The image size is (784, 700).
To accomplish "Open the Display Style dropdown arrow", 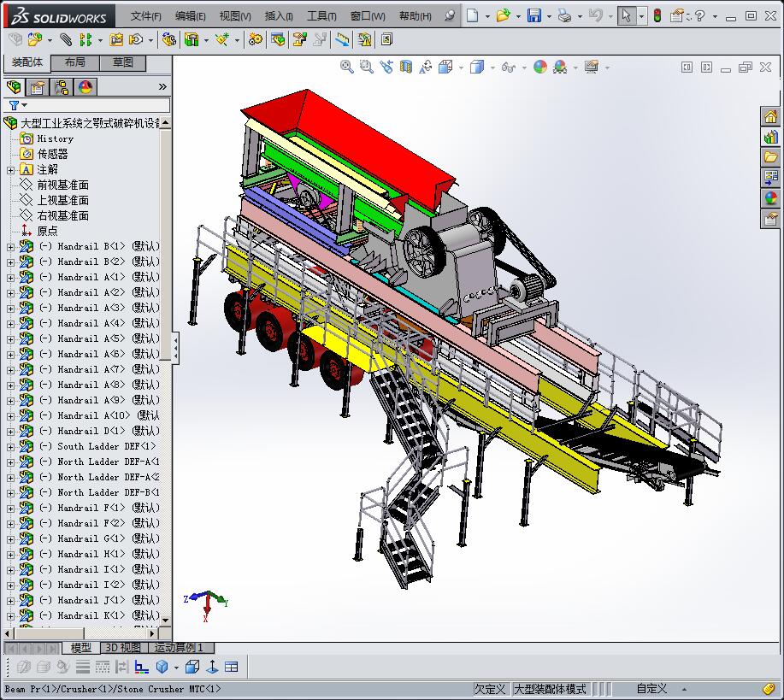I will pos(492,67).
